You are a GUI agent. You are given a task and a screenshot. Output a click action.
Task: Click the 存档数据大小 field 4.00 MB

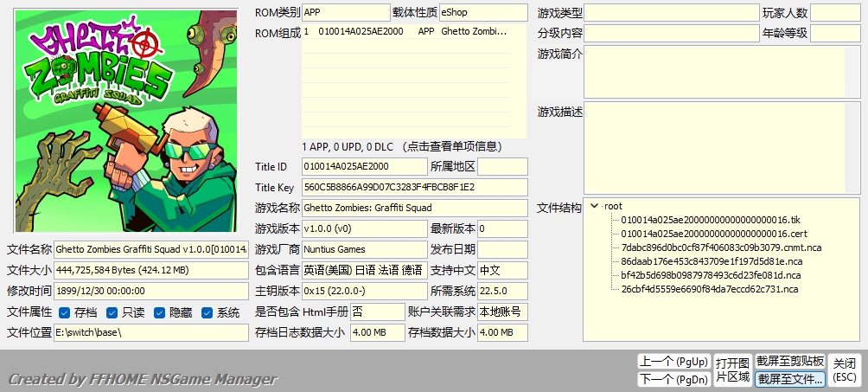pos(502,332)
